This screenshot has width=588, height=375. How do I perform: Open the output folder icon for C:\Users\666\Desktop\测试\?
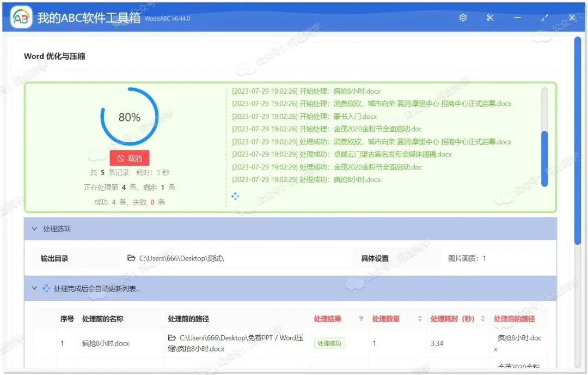click(x=131, y=258)
